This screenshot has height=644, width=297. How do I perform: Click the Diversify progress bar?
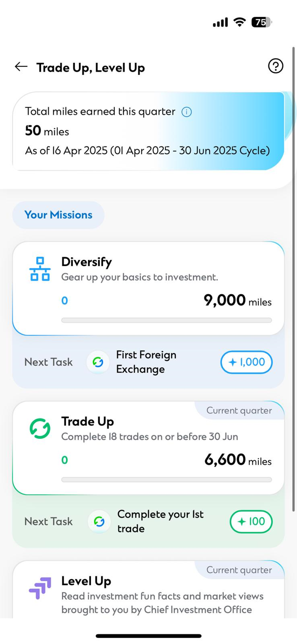tap(166, 320)
